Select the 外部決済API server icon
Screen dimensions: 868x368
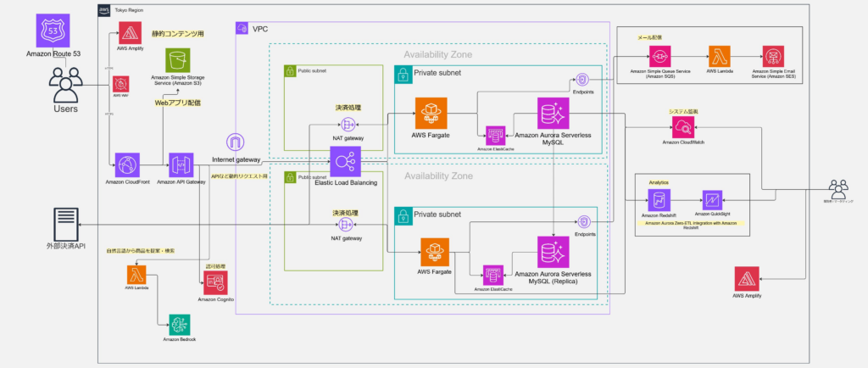(x=66, y=224)
